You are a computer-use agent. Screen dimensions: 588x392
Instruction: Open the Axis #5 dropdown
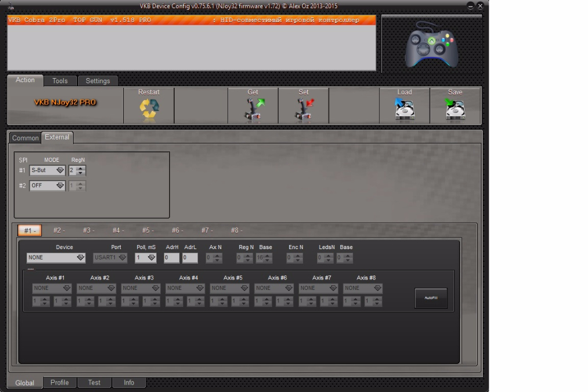[x=230, y=288]
